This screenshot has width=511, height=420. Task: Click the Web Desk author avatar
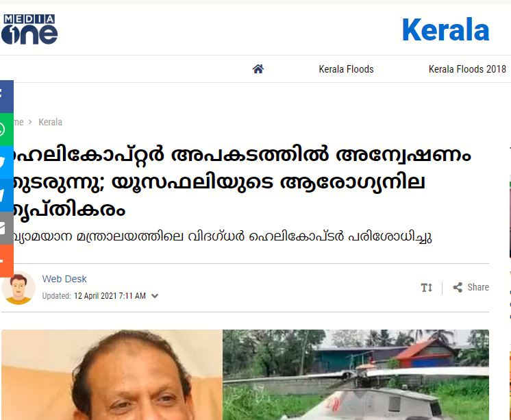pyautogui.click(x=18, y=288)
